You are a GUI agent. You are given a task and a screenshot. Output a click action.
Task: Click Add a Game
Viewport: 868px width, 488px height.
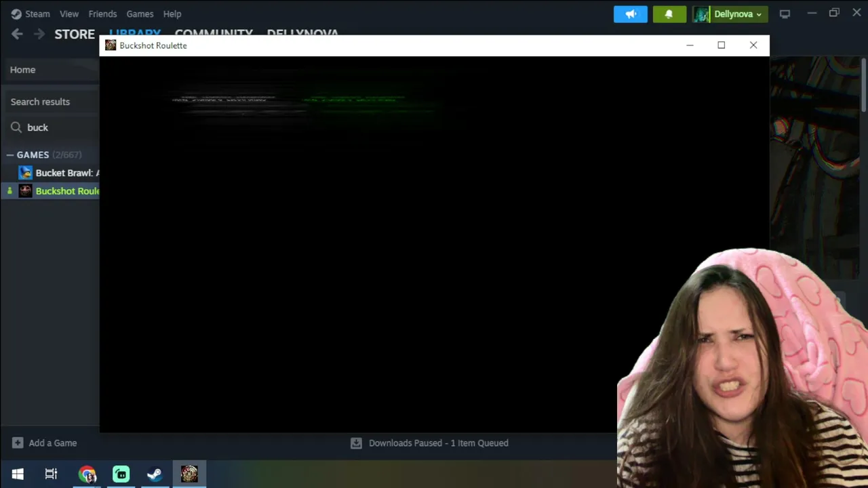click(45, 443)
